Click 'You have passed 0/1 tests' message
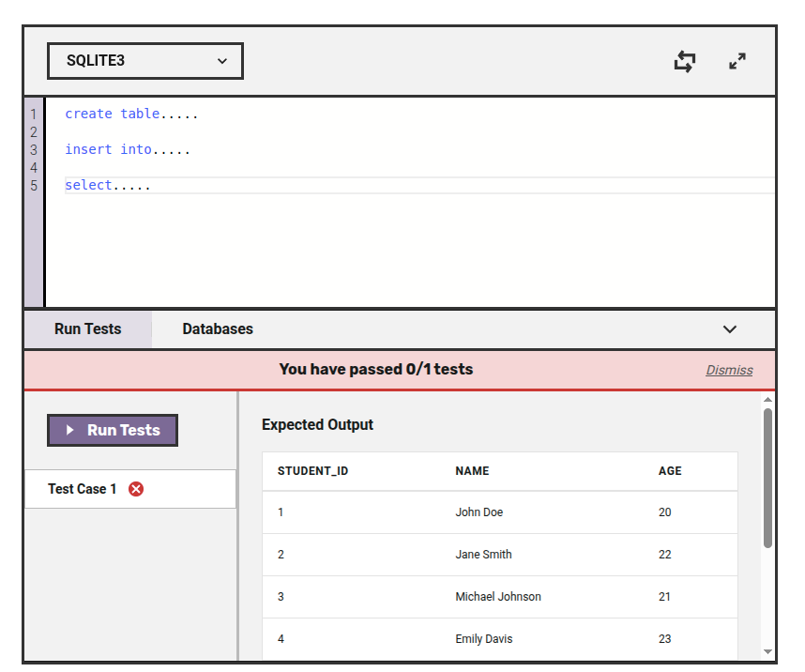Viewport: 805px width, 672px height. tap(376, 369)
